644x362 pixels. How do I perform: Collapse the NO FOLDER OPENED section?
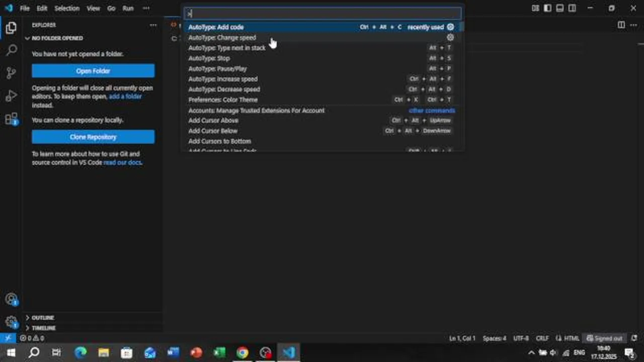tap(93, 38)
